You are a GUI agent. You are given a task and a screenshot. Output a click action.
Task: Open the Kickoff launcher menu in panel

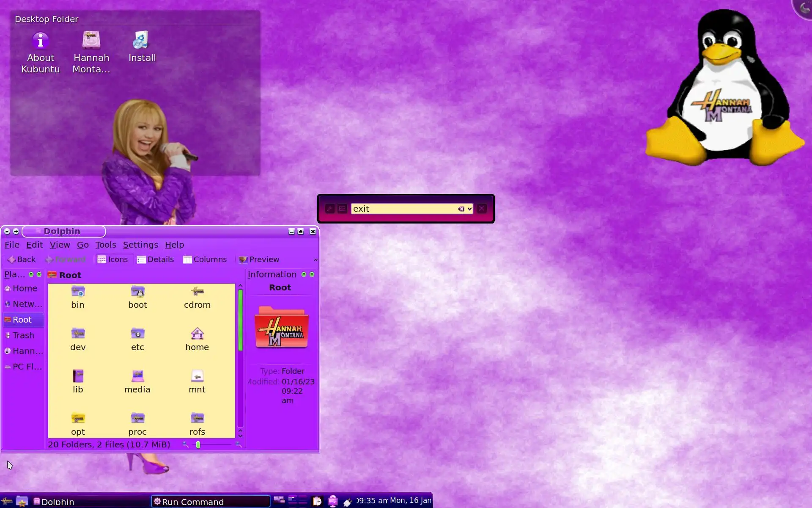tap(7, 501)
